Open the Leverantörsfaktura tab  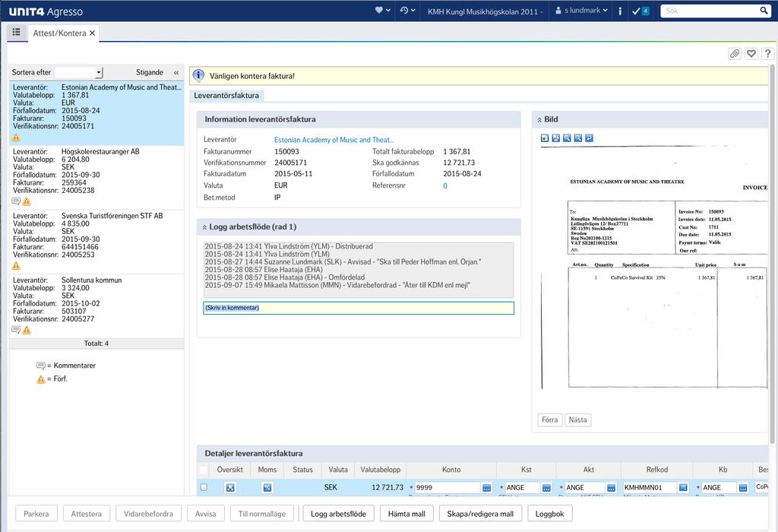click(226, 95)
